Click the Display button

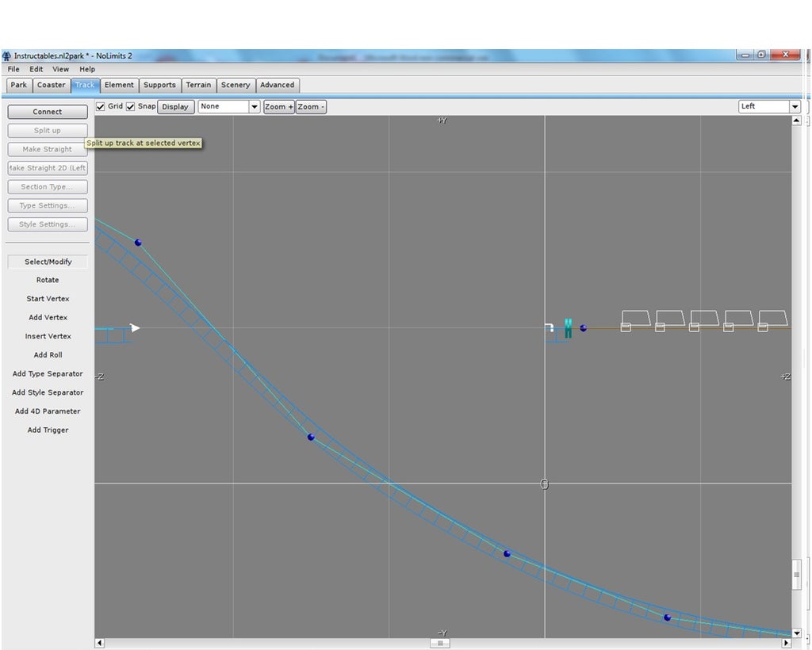point(175,106)
